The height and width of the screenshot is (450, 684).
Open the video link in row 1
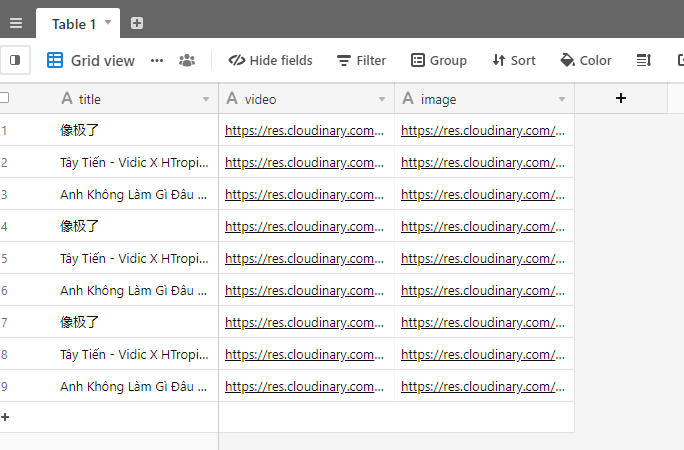tap(304, 130)
